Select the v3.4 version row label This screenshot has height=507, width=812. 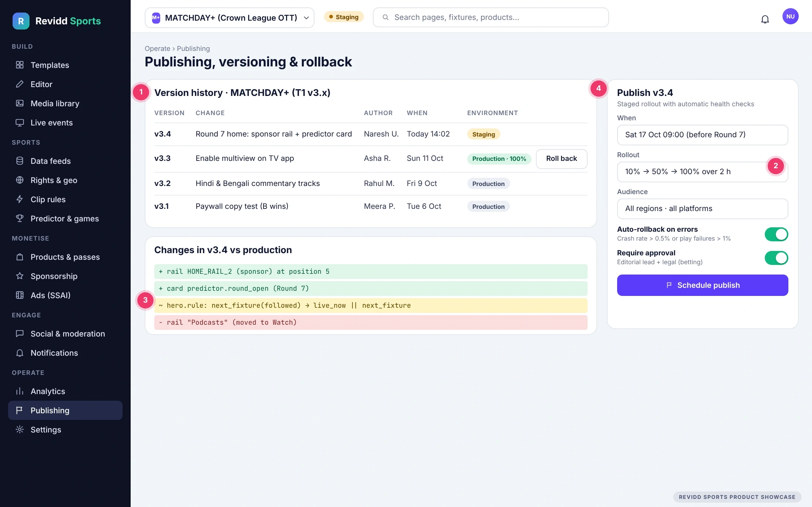point(162,134)
